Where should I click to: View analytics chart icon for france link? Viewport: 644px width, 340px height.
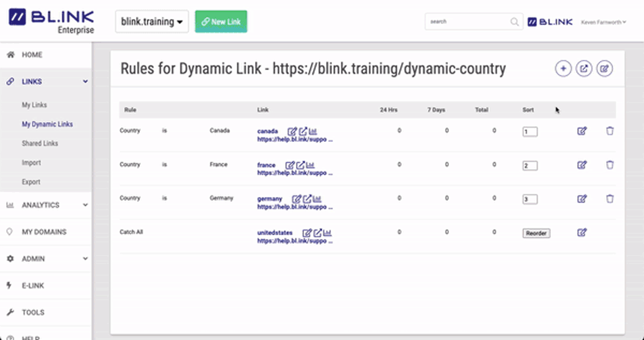(310, 164)
